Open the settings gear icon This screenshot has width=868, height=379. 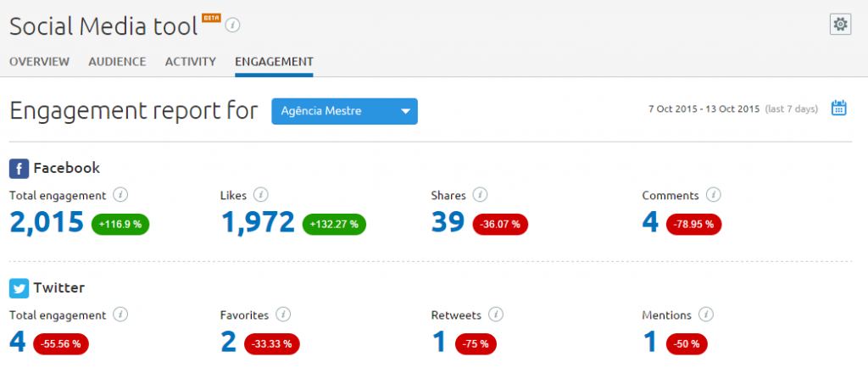coord(840,25)
